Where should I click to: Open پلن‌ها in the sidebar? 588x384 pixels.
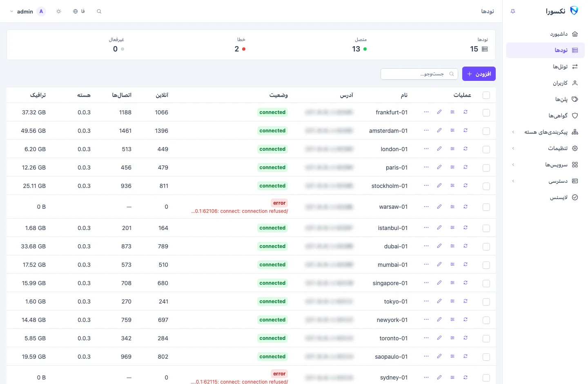[x=546, y=99]
